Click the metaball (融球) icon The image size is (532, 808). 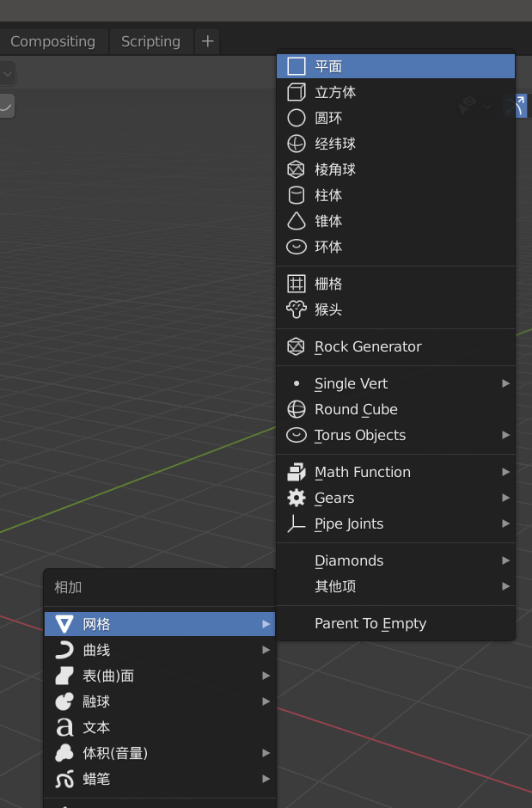click(64, 702)
